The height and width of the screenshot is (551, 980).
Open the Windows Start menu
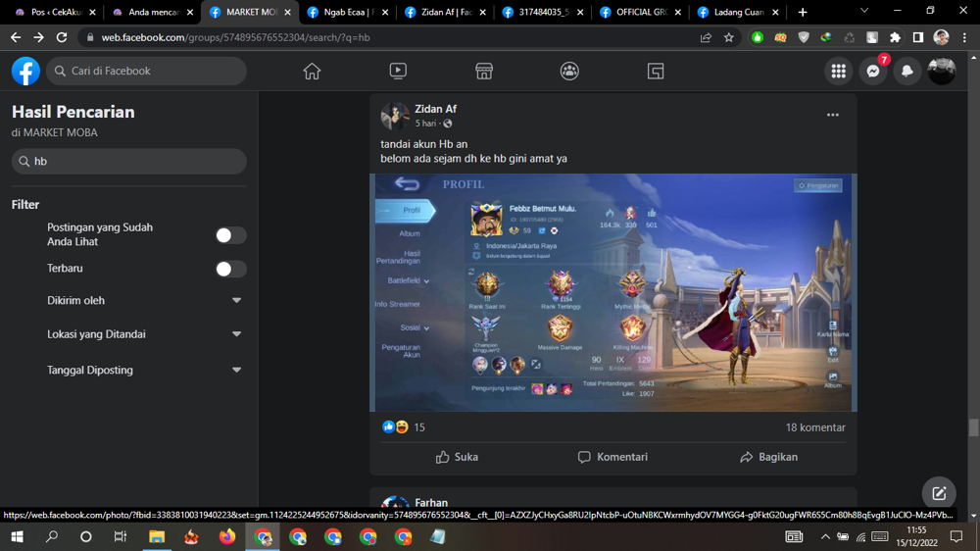coord(17,536)
